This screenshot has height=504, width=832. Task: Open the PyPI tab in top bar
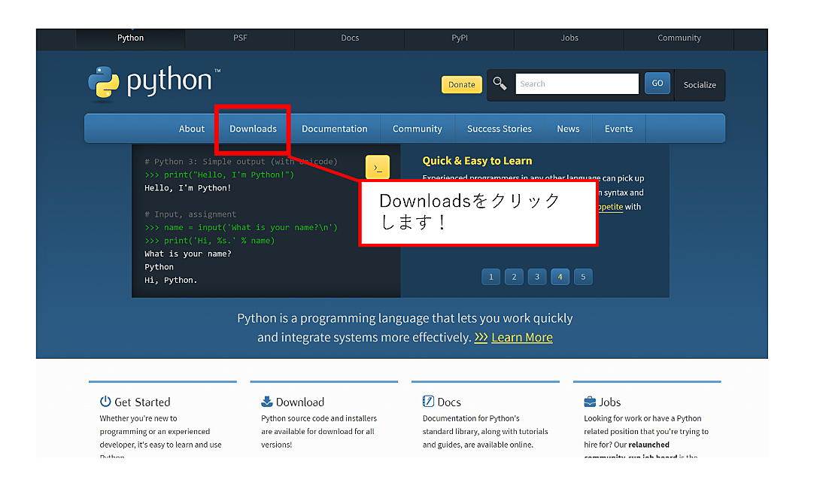click(x=460, y=38)
